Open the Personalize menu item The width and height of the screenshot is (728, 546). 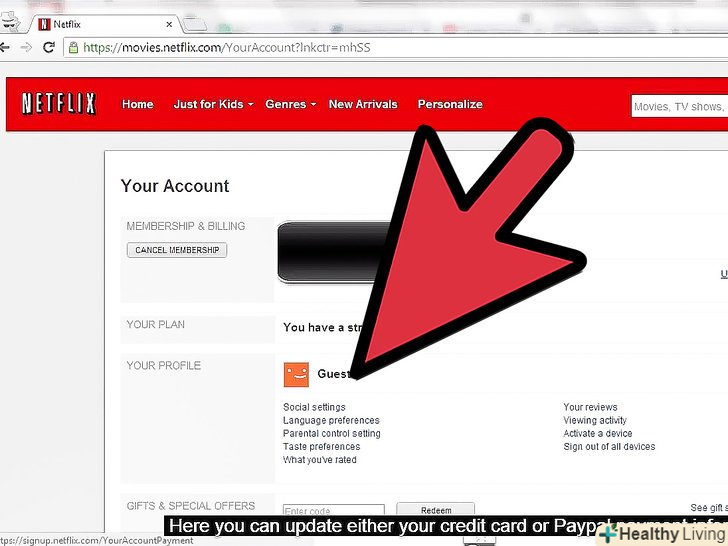(x=450, y=104)
